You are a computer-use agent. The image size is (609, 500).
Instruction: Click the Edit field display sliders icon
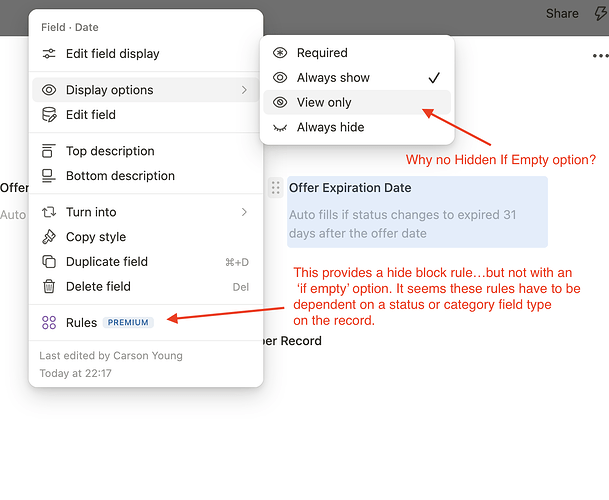coord(49,54)
